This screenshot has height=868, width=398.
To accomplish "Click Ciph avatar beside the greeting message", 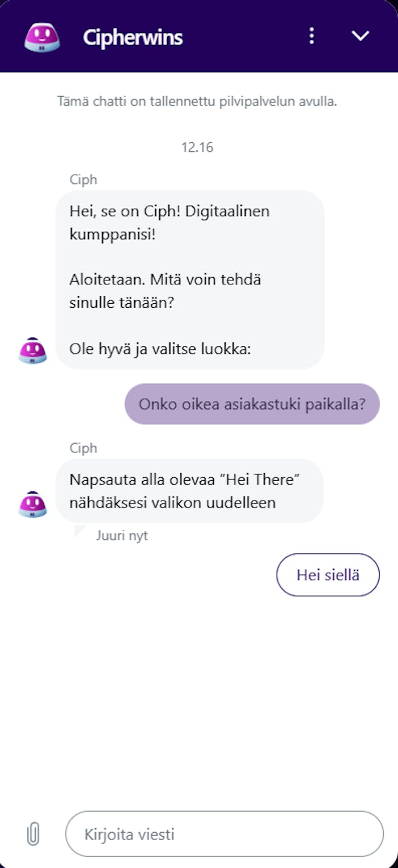I will 33,350.
